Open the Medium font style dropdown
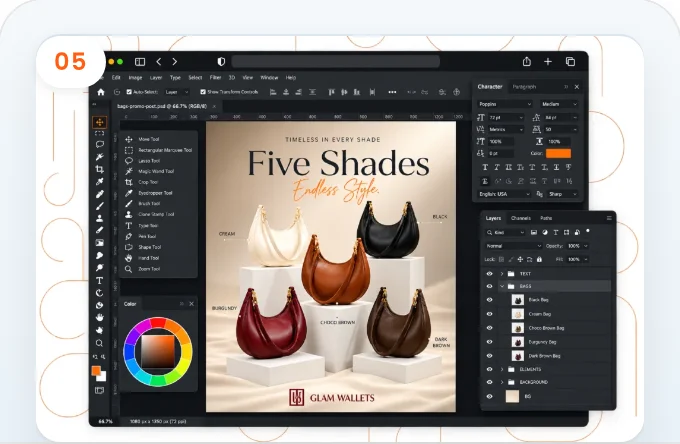Viewport: 680px width, 444px height. 559,104
